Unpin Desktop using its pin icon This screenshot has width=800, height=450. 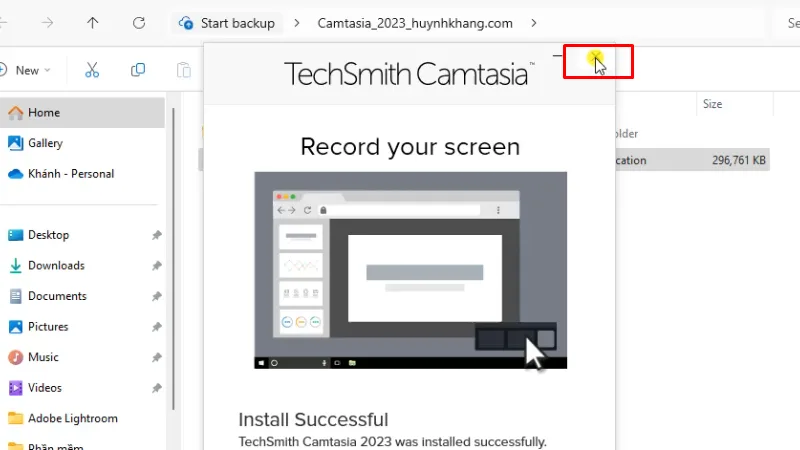[x=156, y=235]
